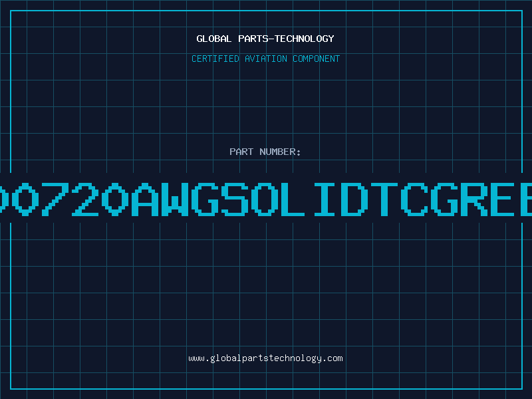Screen dimensions: 532x399
Task: Select the word CERTIFIED in the subtitle
Action: (x=215, y=59)
